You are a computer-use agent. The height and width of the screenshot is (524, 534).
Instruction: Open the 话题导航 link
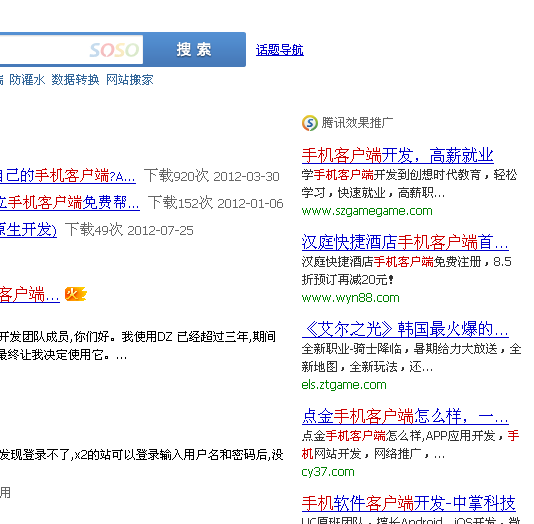click(x=280, y=50)
